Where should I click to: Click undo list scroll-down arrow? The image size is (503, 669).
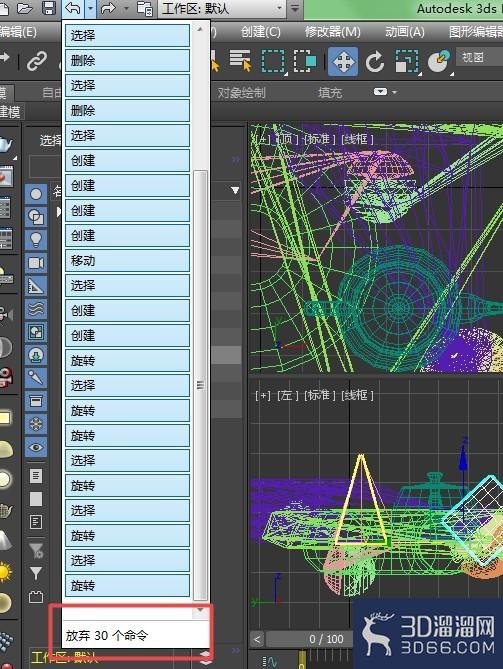click(x=200, y=610)
